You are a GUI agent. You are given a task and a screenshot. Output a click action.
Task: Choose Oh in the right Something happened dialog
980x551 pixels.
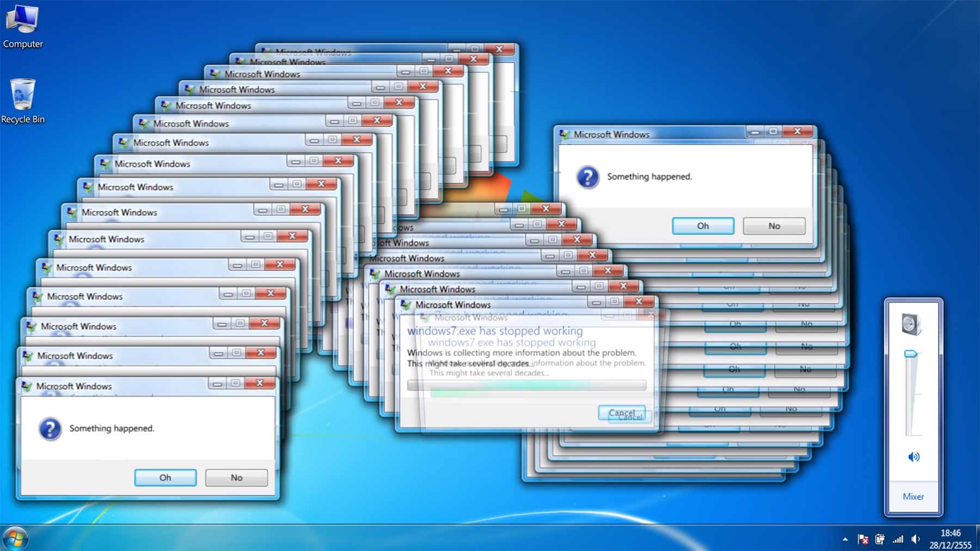click(x=703, y=226)
